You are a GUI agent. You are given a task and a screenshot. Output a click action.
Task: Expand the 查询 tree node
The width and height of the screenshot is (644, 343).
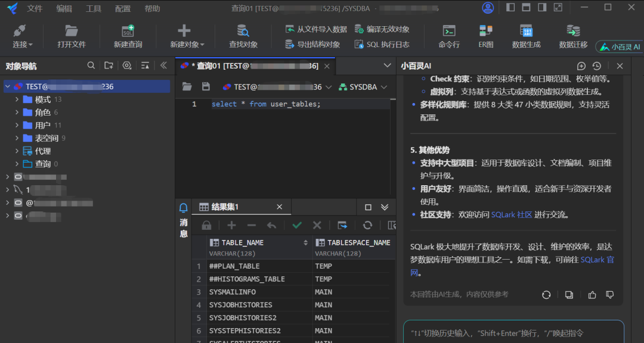click(x=17, y=164)
